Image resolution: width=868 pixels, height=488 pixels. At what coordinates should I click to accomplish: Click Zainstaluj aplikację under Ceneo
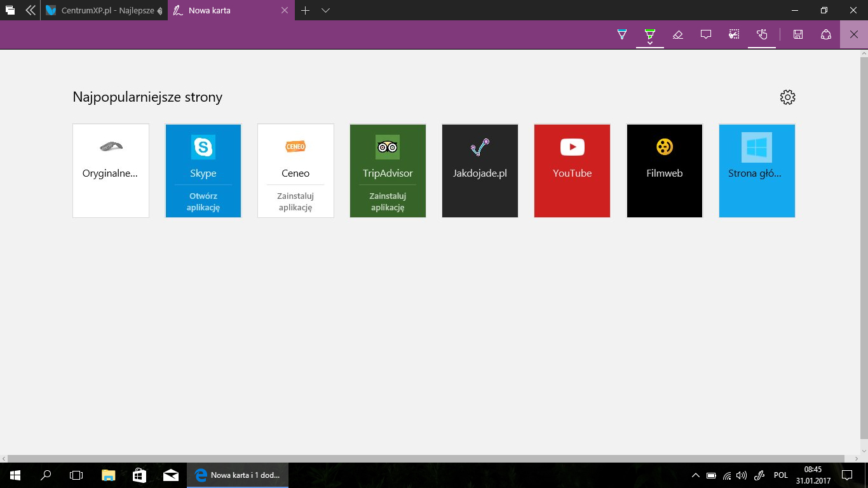(x=295, y=201)
